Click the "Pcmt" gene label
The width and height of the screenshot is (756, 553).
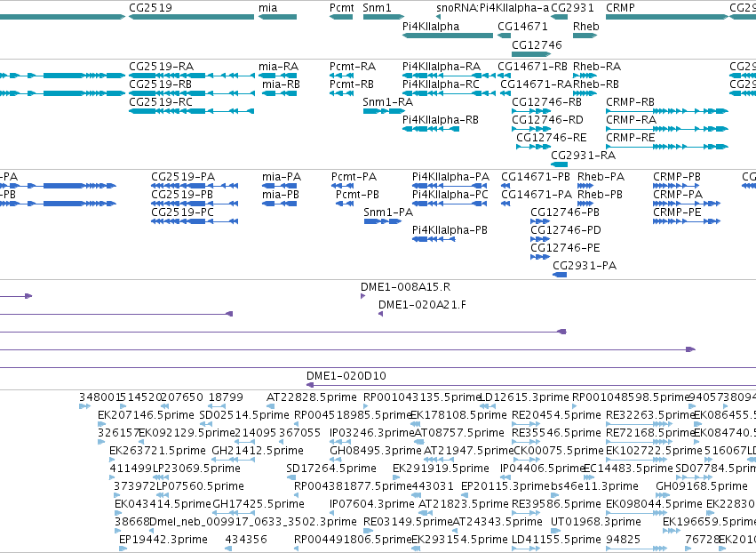tap(342, 8)
